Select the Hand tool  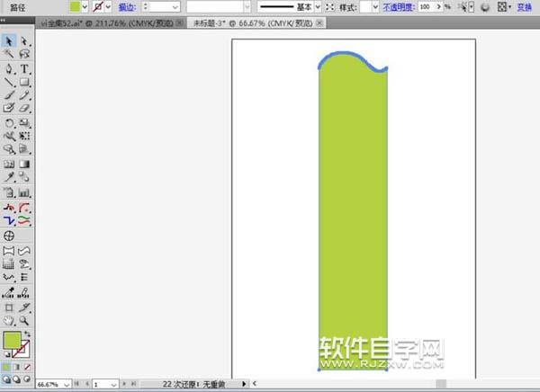coord(9,321)
